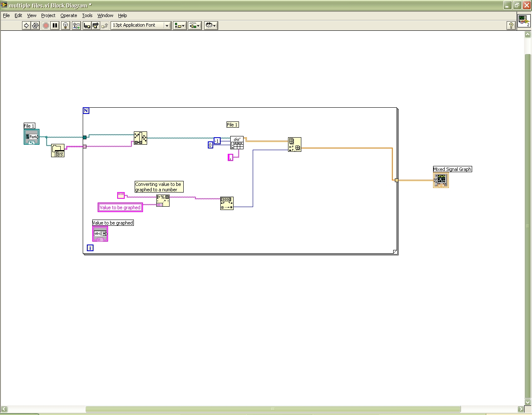Select the File 1 path control terminal
This screenshot has height=415, width=532.
(32, 137)
